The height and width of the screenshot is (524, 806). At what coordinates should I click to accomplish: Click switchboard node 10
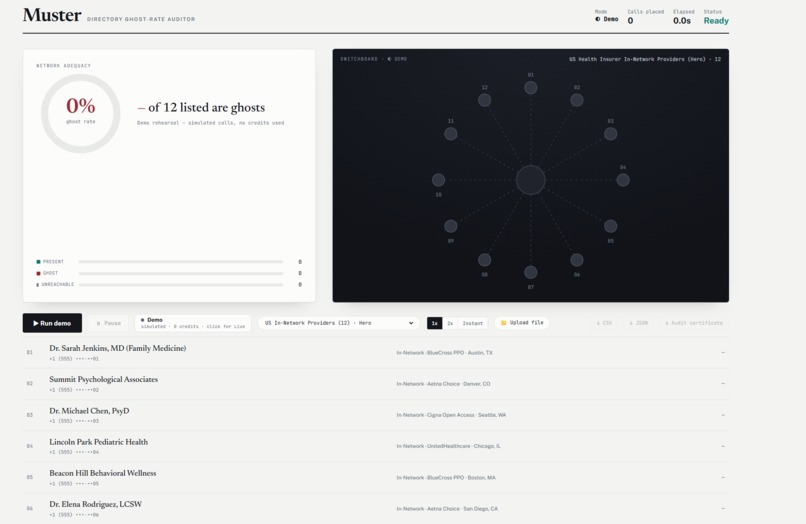pos(438,180)
